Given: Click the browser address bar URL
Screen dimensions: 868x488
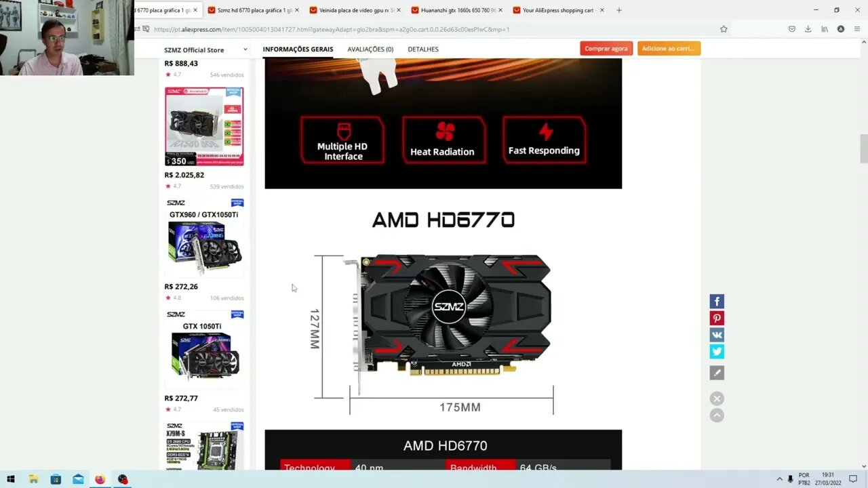Looking at the screenshot, I should tap(332, 29).
